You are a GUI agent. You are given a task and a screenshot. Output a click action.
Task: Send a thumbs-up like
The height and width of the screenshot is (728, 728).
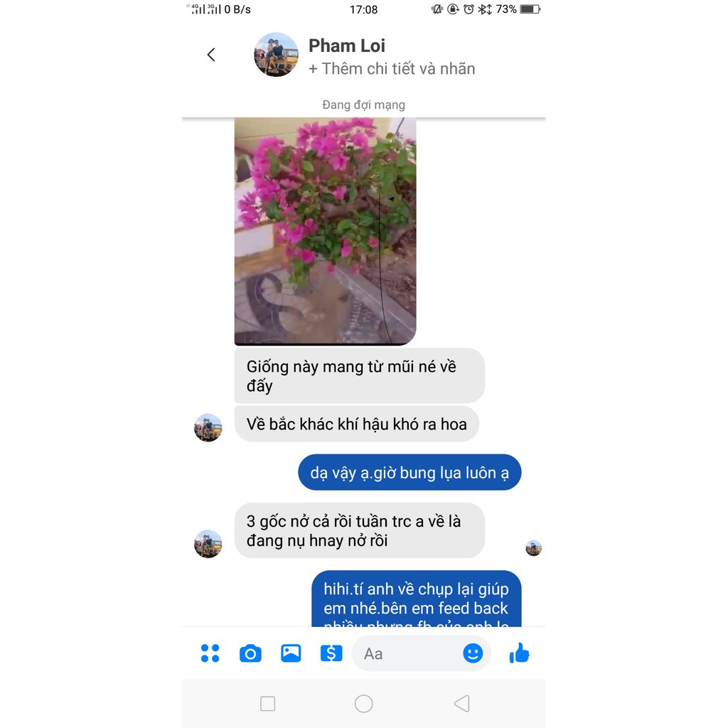pyautogui.click(x=519, y=653)
